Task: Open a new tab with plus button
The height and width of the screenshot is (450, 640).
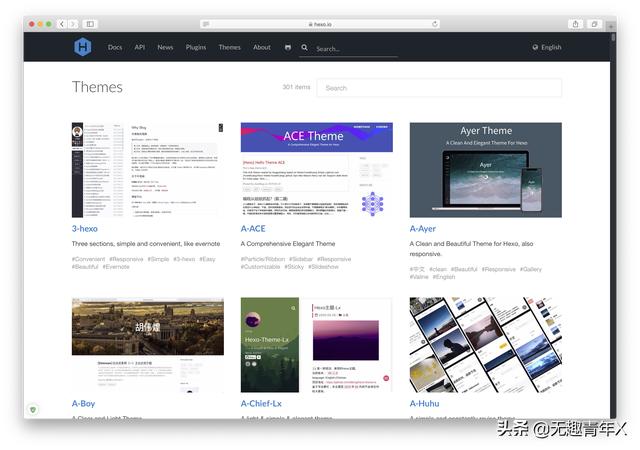Action: coord(611,26)
